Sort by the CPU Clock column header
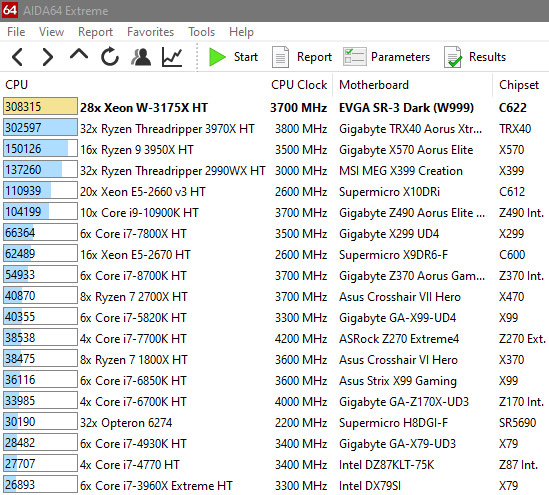 [x=299, y=85]
